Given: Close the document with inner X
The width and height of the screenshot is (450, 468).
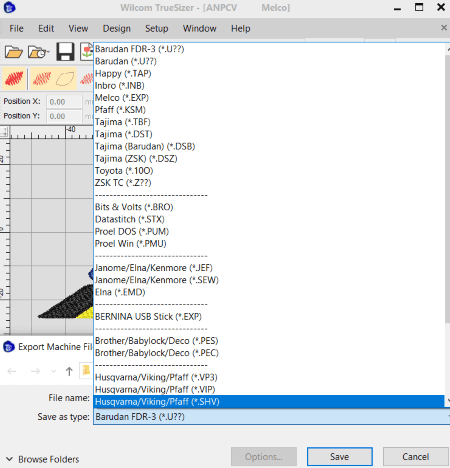Looking at the screenshot, I should pyautogui.click(x=444, y=28).
